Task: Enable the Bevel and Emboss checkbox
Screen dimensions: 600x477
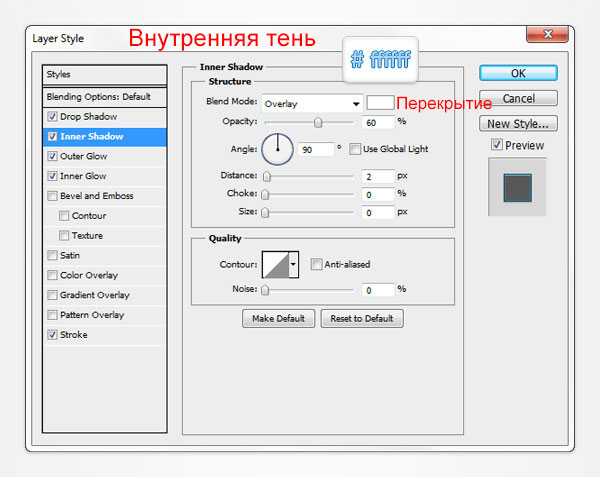Action: tap(52, 196)
